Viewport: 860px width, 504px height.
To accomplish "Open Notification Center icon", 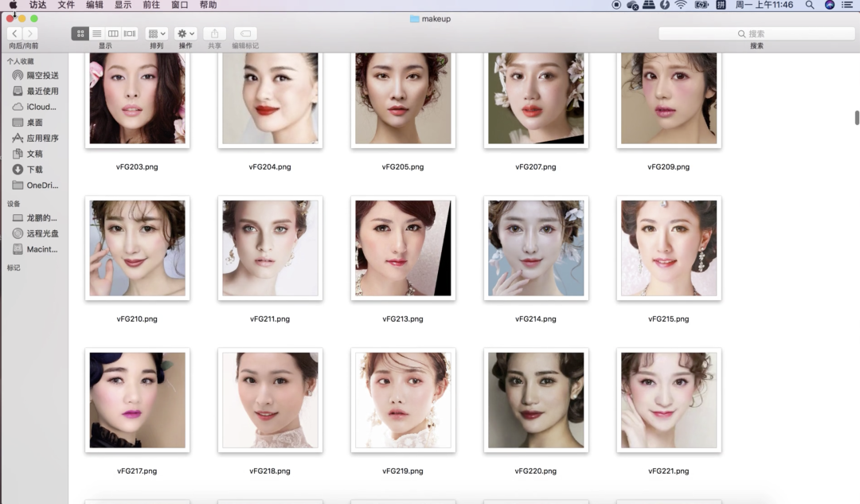I will point(847,5).
